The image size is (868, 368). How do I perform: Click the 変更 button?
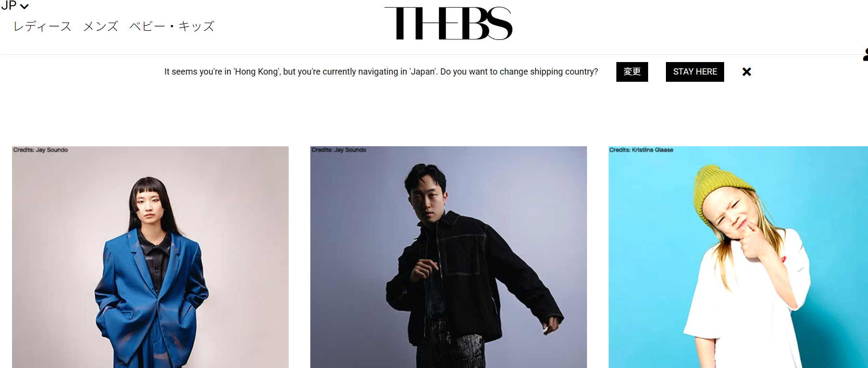632,72
